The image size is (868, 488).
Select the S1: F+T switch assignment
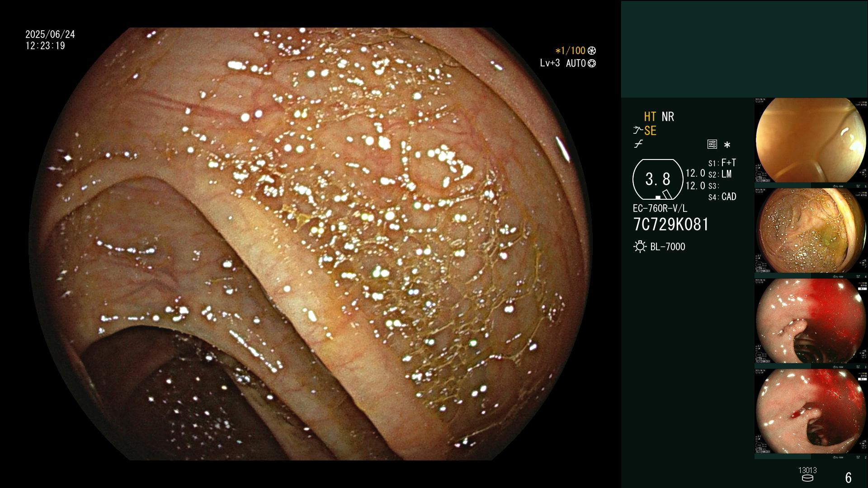722,163
